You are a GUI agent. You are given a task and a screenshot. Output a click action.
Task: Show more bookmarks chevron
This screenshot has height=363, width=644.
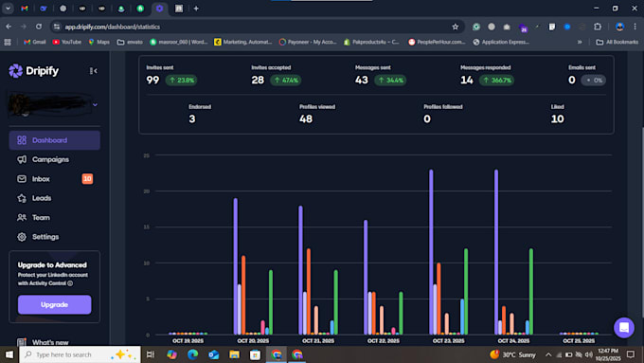[x=580, y=42]
